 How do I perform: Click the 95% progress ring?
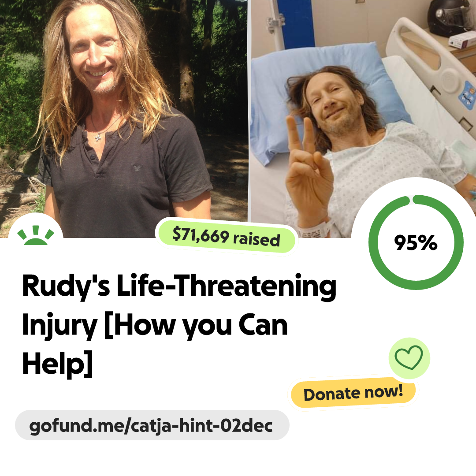[x=416, y=242]
